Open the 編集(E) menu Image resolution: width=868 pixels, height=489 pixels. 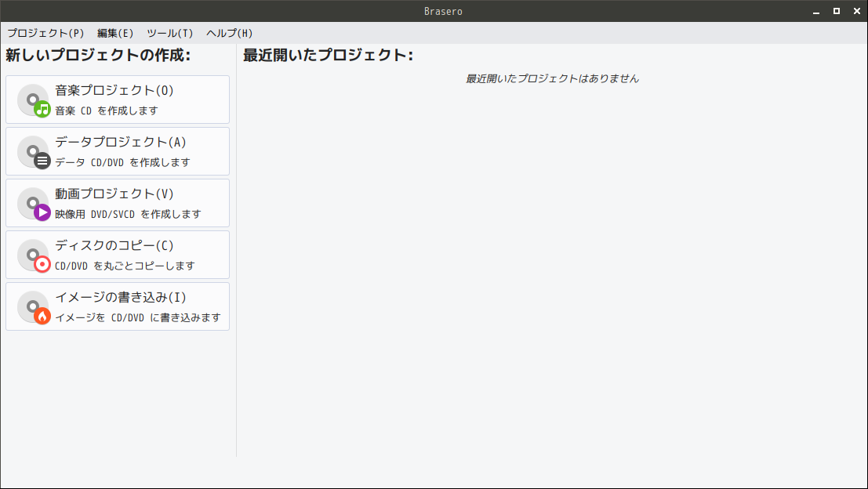pyautogui.click(x=115, y=33)
